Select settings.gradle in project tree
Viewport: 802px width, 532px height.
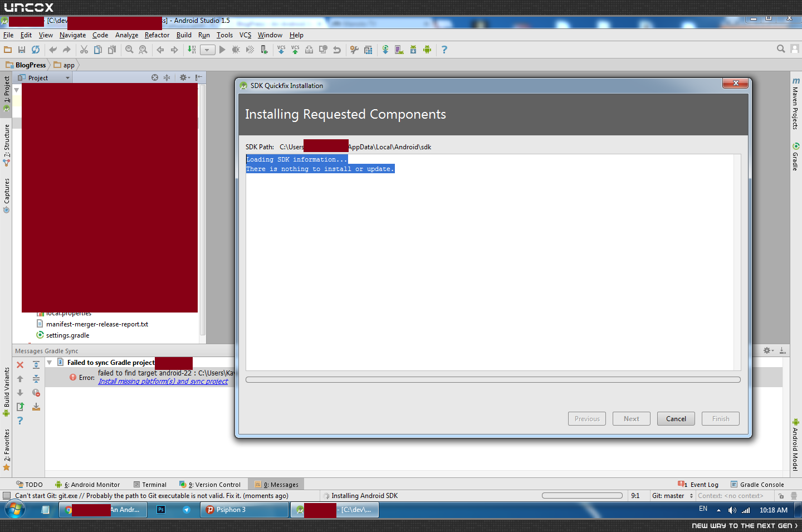[67, 335]
